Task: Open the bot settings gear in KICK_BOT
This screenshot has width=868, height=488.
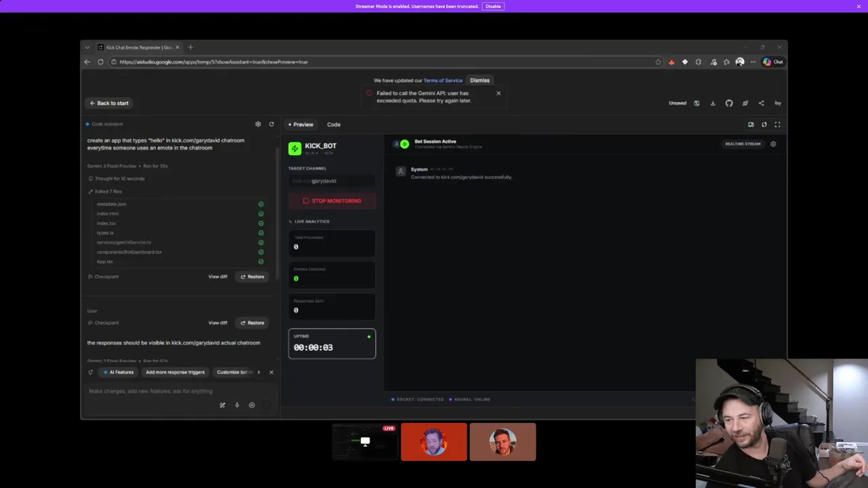Action: click(773, 144)
